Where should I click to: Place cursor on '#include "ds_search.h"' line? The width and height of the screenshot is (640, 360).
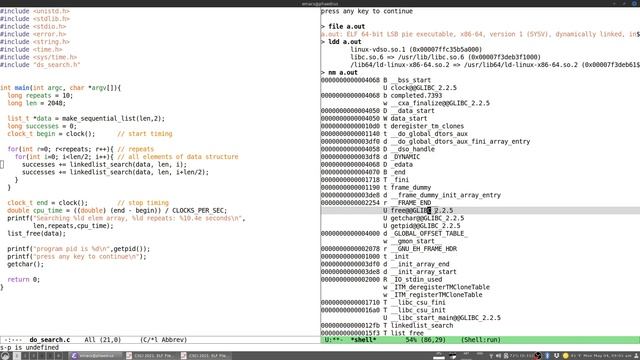pyautogui.click(x=40, y=65)
